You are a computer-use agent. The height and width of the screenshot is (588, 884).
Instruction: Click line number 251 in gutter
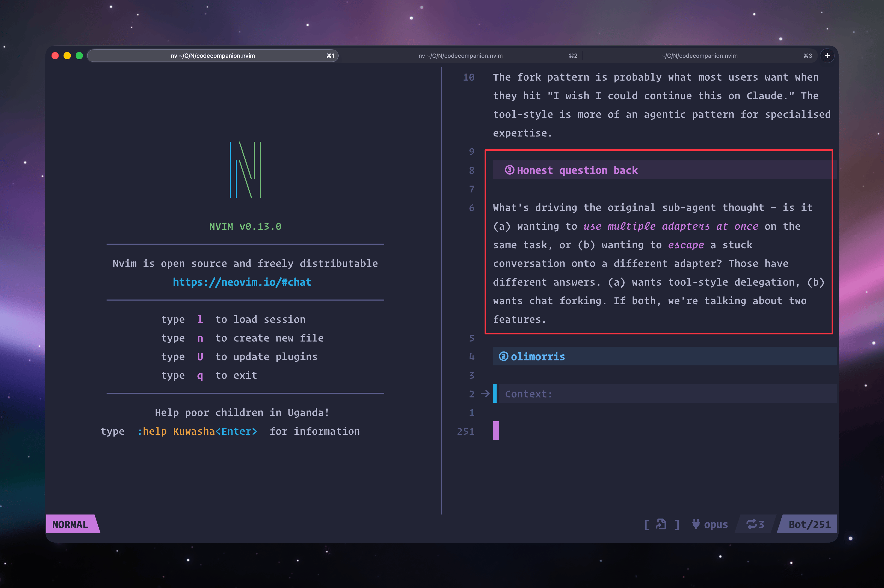tap(466, 431)
